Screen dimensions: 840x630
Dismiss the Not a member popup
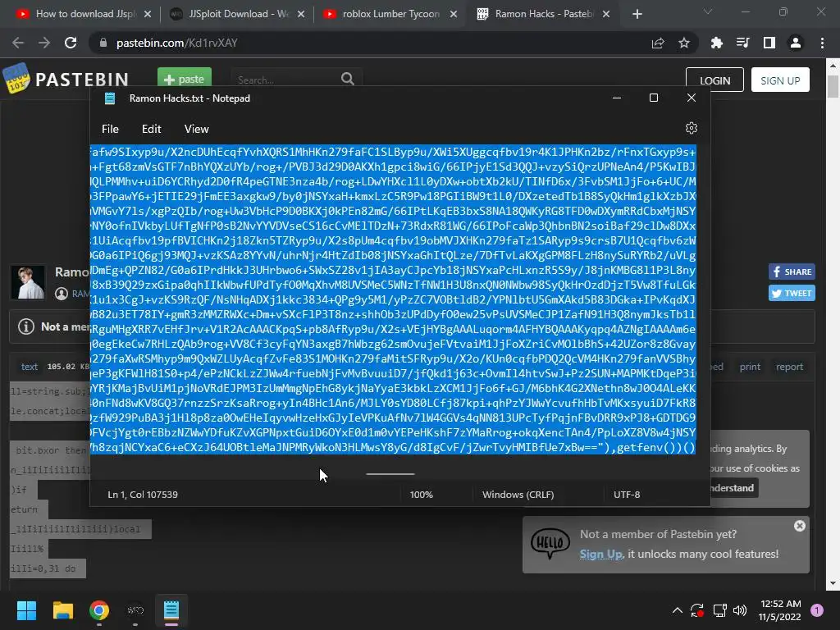799,526
